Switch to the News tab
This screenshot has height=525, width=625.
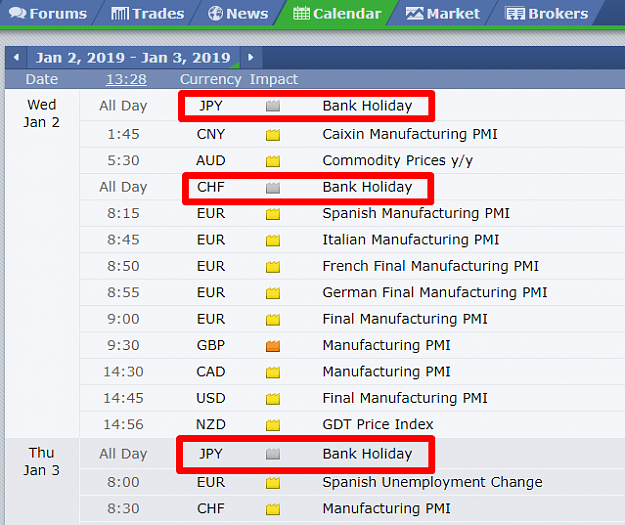pyautogui.click(x=238, y=14)
